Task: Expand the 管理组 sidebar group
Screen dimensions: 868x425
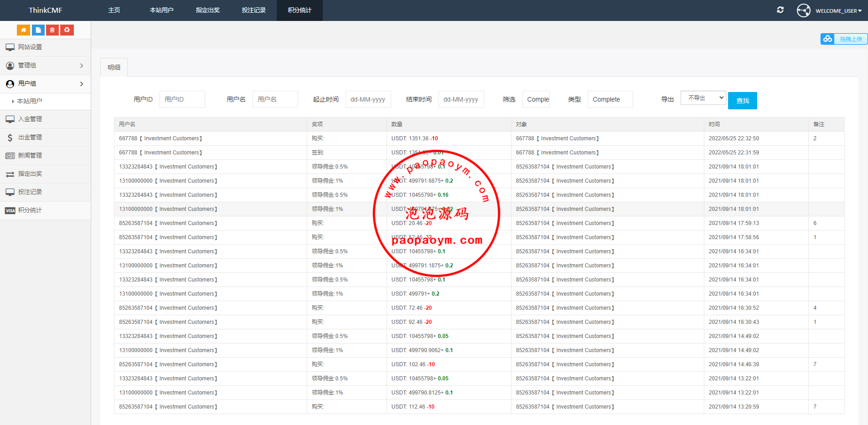Action: click(x=82, y=66)
